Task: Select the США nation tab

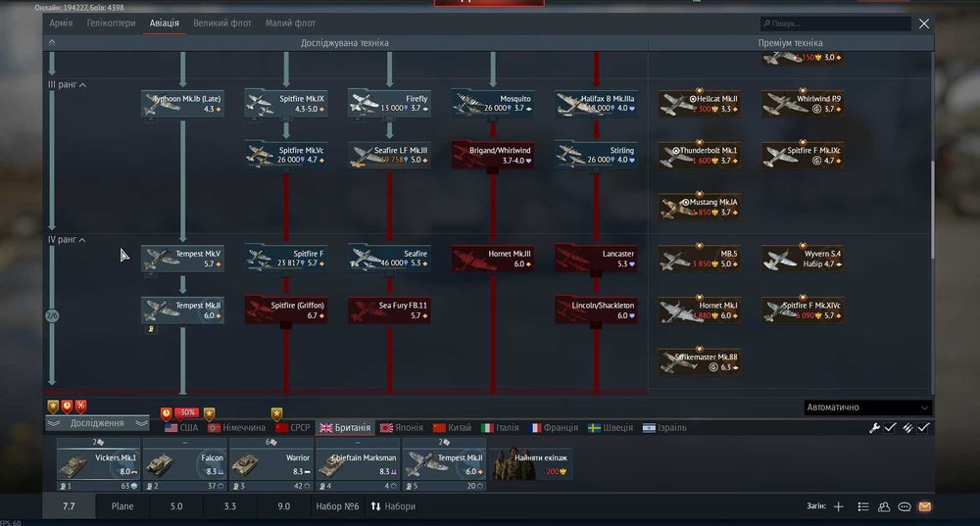Action: 181,428
